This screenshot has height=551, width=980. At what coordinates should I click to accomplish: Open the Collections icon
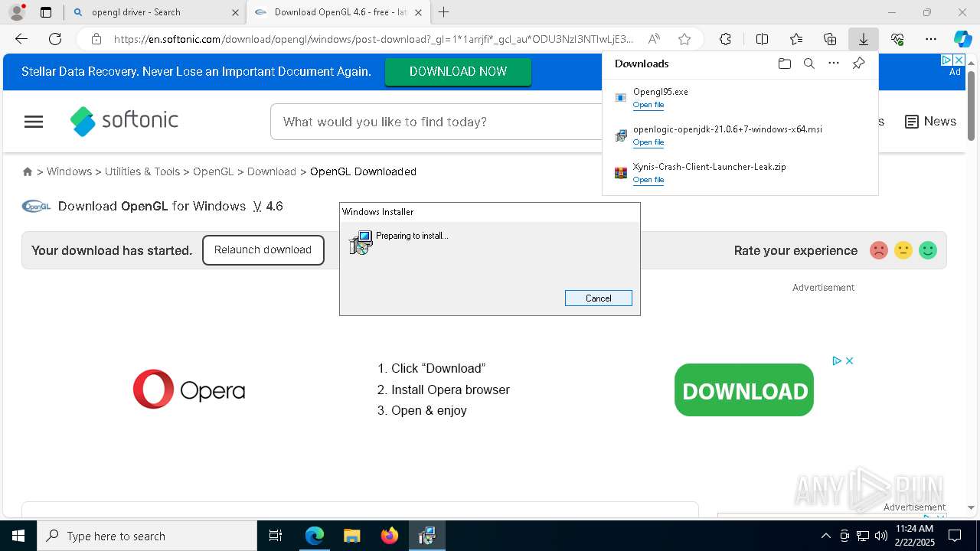pyautogui.click(x=830, y=39)
